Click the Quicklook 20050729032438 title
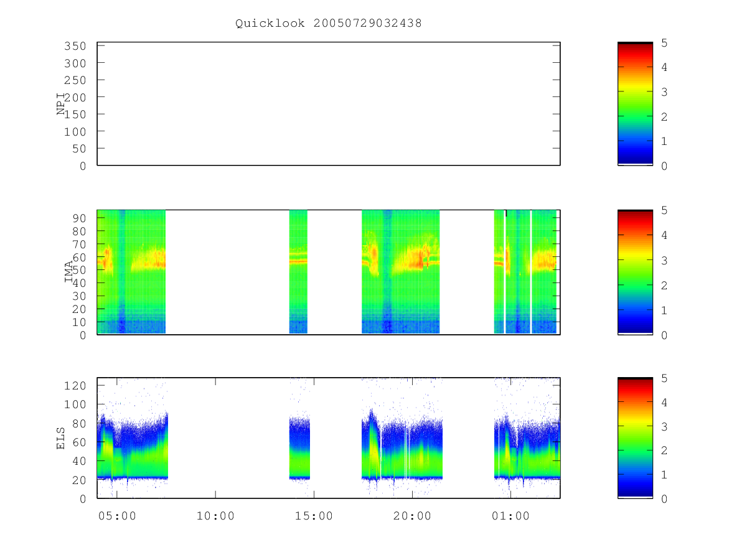This screenshot has width=747, height=560. [328, 24]
